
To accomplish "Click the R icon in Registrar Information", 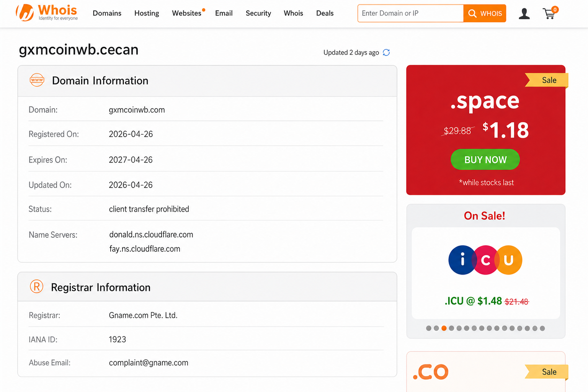I will [37, 286].
